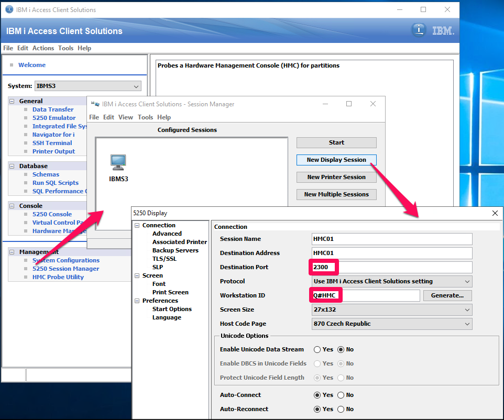Click the main window IBM i application icon

coord(8,9)
